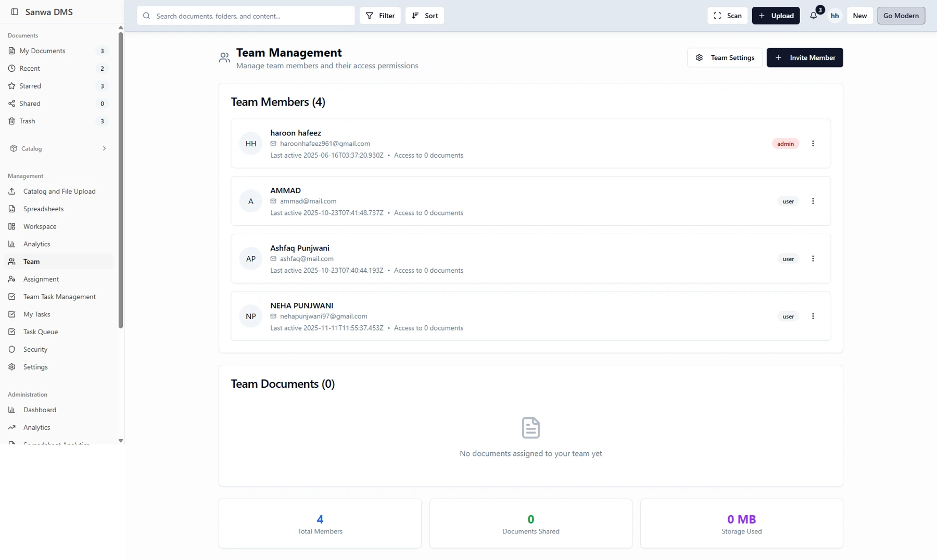Click the Catalog box icon
The width and height of the screenshot is (937, 560).
(x=14, y=148)
